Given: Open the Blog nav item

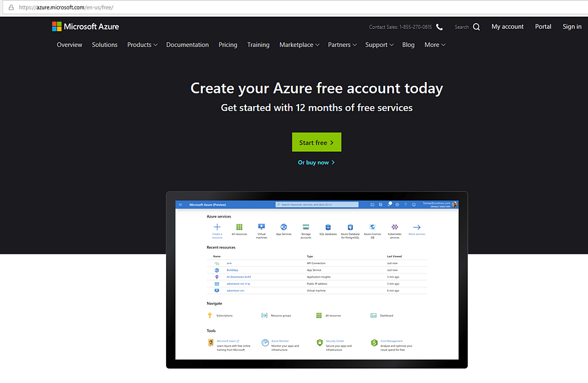Looking at the screenshot, I should 409,44.
